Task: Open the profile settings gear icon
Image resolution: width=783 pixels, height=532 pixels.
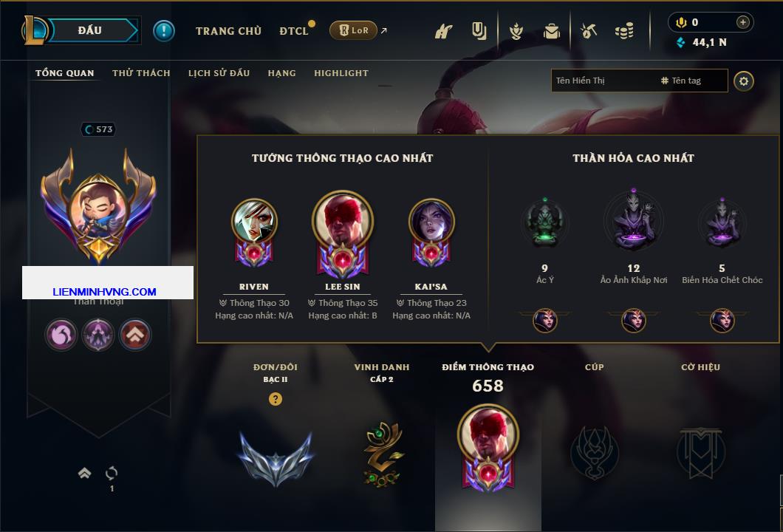Action: click(x=744, y=81)
